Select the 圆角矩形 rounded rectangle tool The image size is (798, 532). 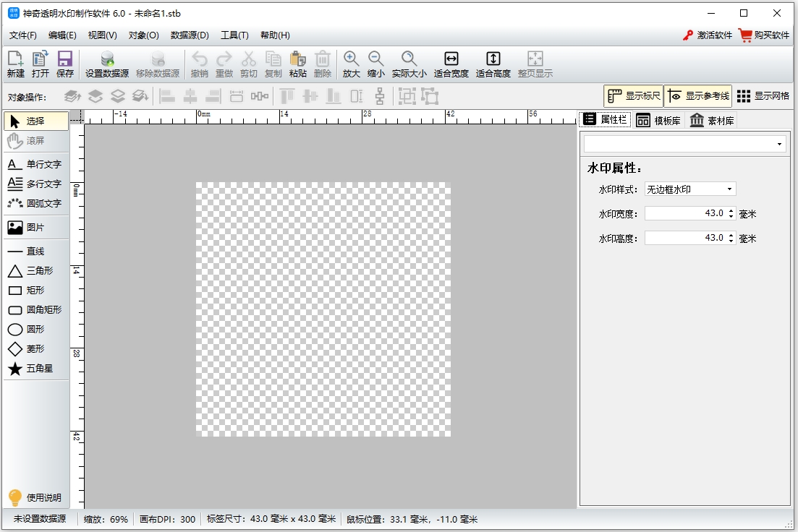coord(35,310)
